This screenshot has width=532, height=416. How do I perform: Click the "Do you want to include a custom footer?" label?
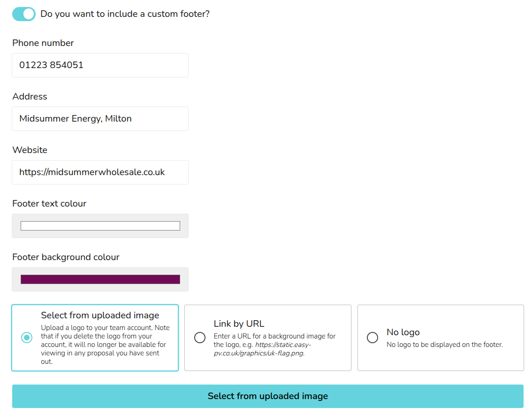tap(125, 14)
